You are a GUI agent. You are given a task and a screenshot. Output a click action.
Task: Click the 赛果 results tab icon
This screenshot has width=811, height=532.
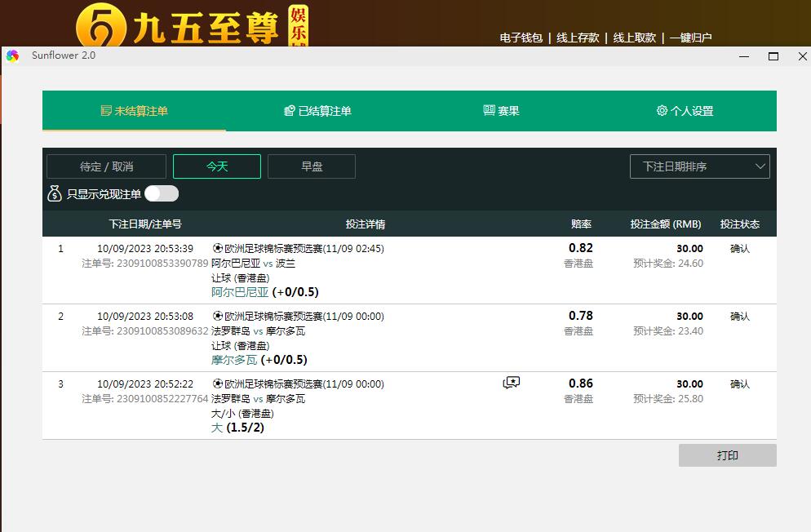pyautogui.click(x=489, y=111)
